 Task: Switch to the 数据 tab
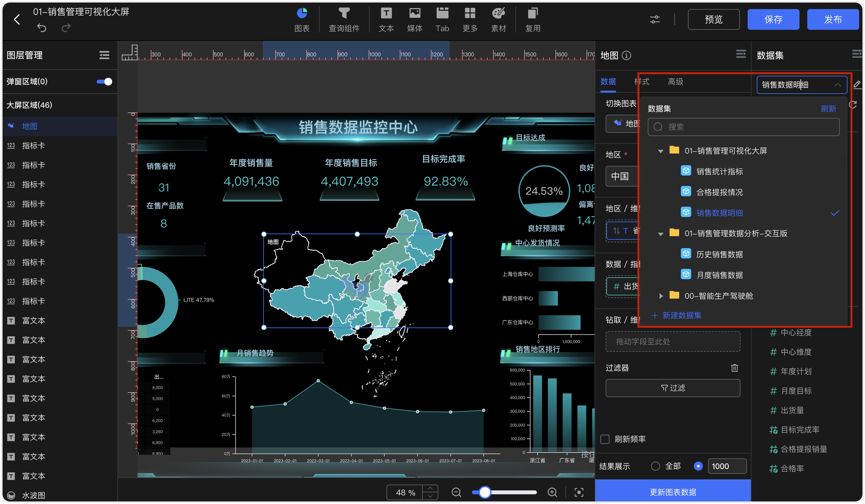point(608,82)
